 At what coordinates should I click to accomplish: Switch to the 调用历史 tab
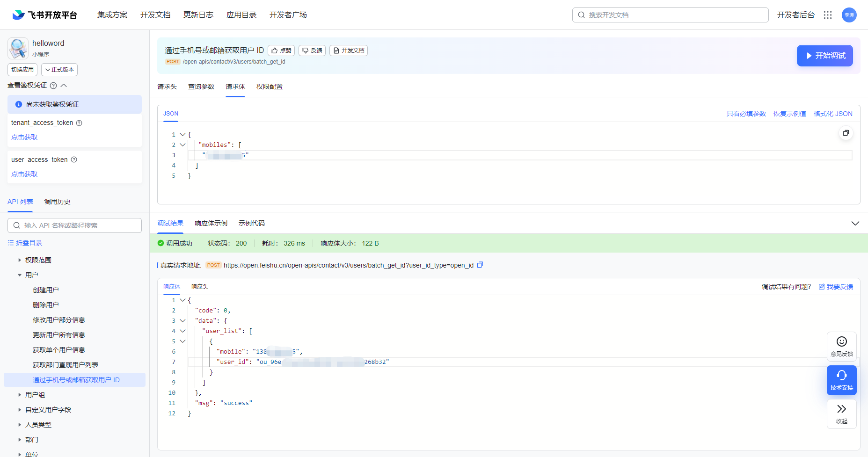click(x=57, y=202)
